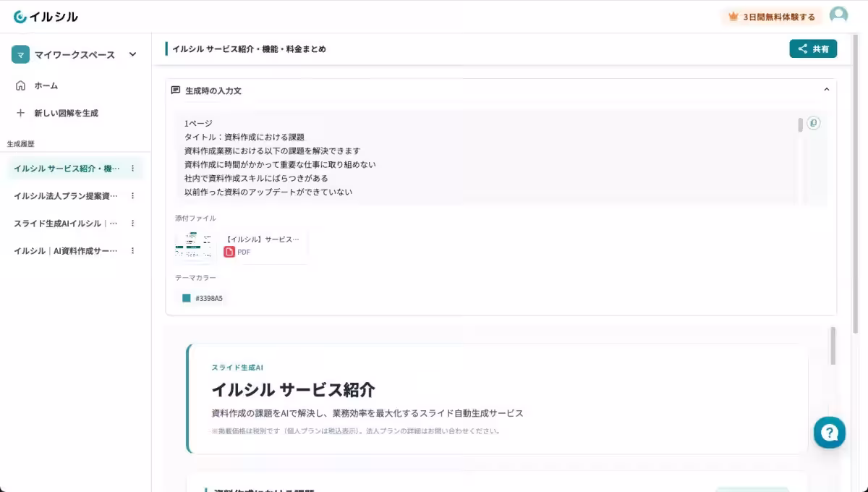Open more options for イルシル サービス紹介 history item

pos(132,168)
